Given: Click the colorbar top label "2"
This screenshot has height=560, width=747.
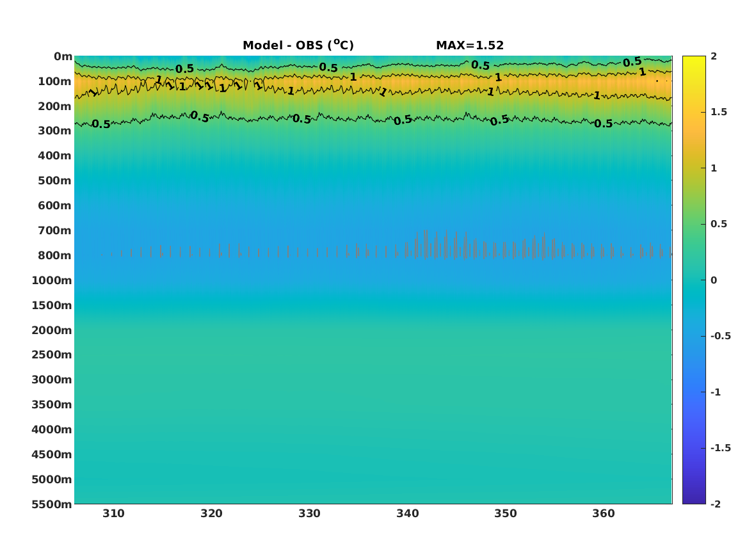Looking at the screenshot, I should [x=714, y=56].
